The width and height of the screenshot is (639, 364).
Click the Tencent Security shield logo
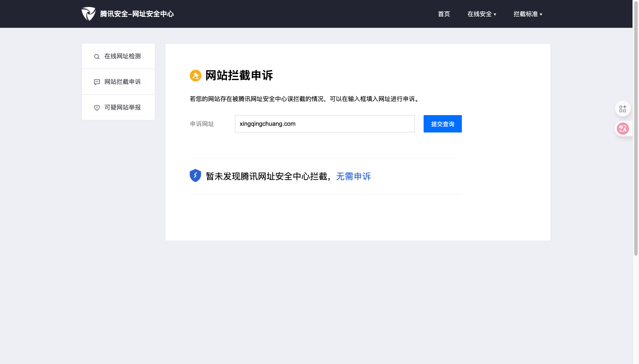[89, 14]
